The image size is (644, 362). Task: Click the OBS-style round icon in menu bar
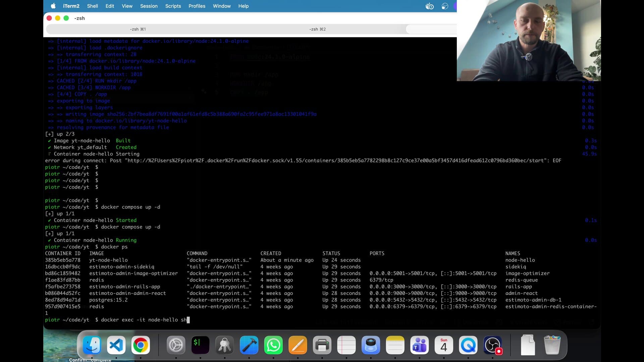445,6
